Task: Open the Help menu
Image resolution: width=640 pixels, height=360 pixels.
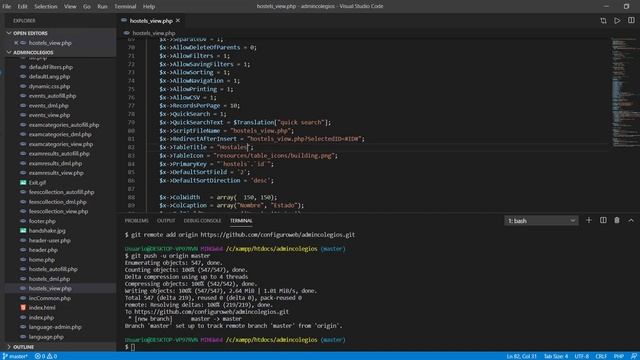Action: pos(149,7)
